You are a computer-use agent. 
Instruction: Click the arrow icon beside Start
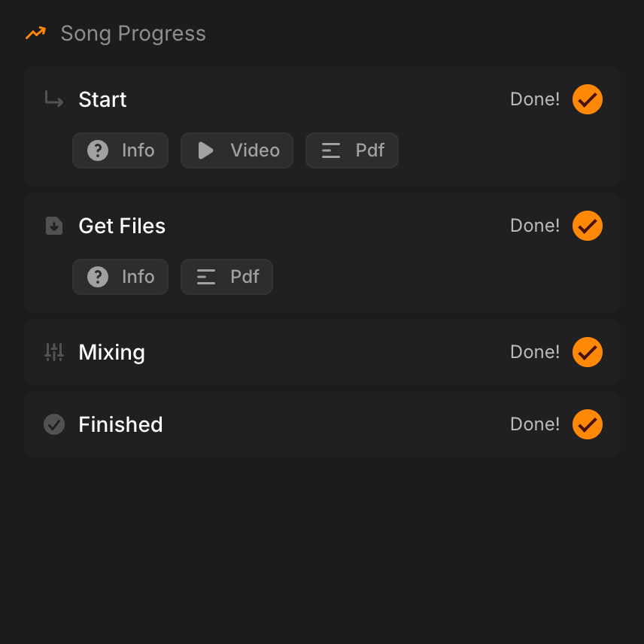click(53, 99)
